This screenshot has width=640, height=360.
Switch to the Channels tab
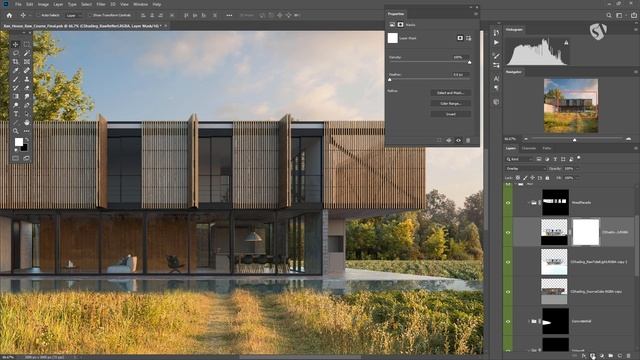(529, 149)
